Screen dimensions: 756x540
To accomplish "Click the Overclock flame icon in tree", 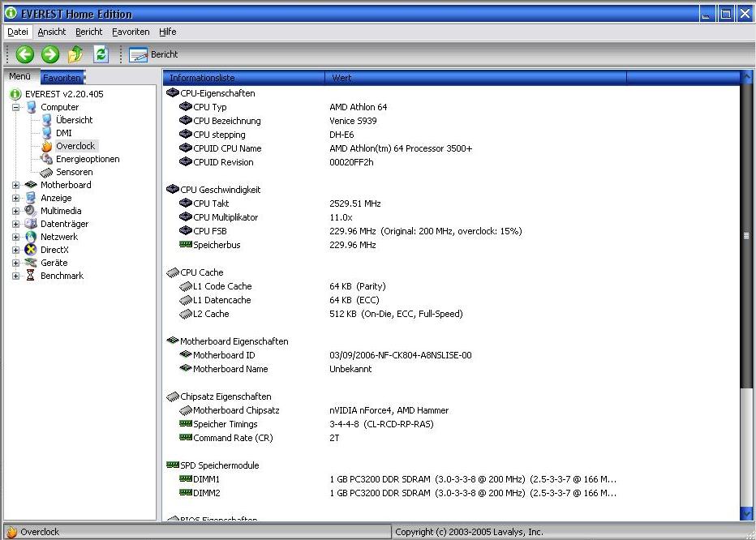I will point(47,146).
